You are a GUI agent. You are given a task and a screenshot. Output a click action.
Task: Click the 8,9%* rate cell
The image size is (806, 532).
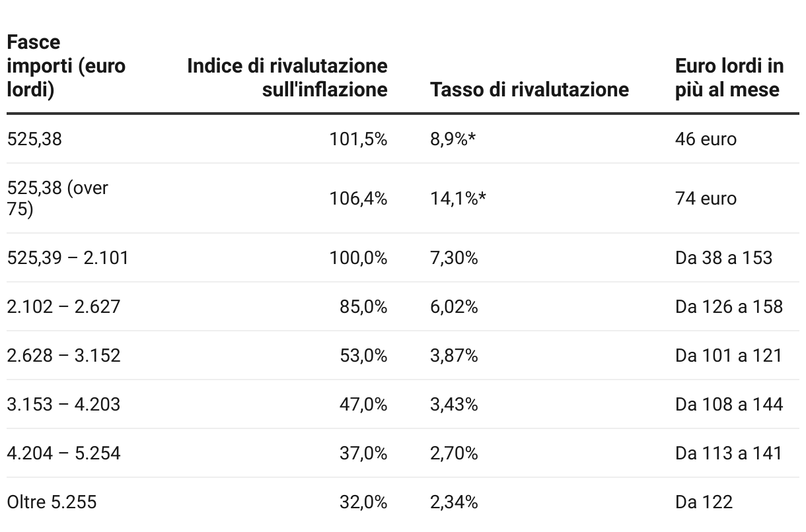453,139
